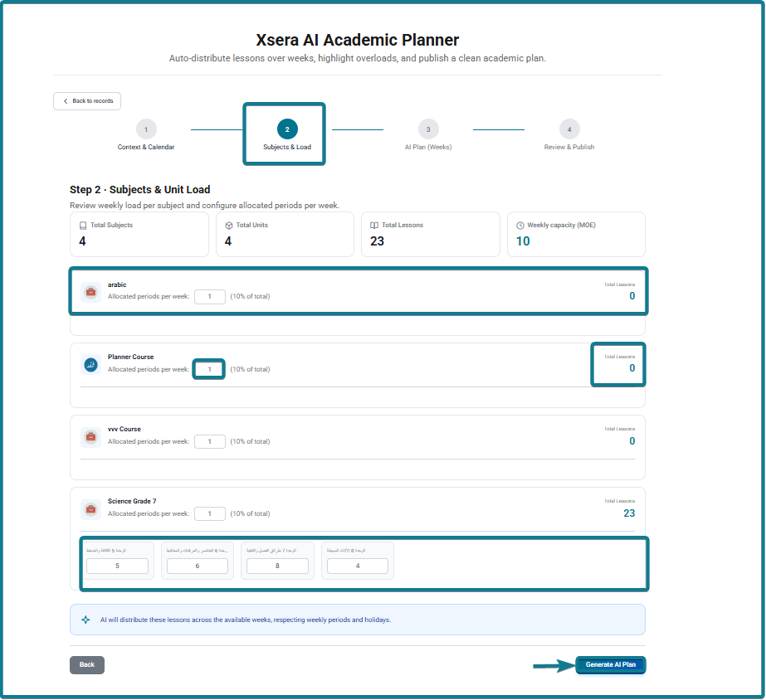Click Step 2 · Subjects & Unit Load heading

pyautogui.click(x=139, y=189)
